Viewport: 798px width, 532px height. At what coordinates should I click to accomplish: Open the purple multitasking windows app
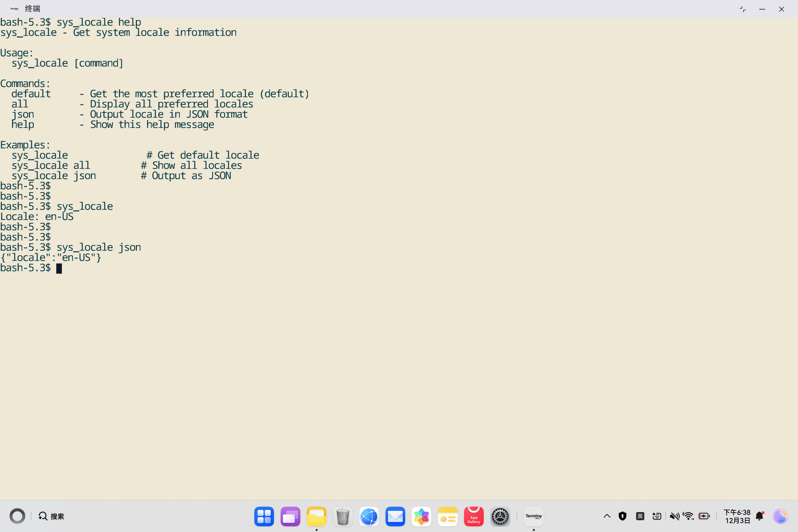click(x=290, y=516)
